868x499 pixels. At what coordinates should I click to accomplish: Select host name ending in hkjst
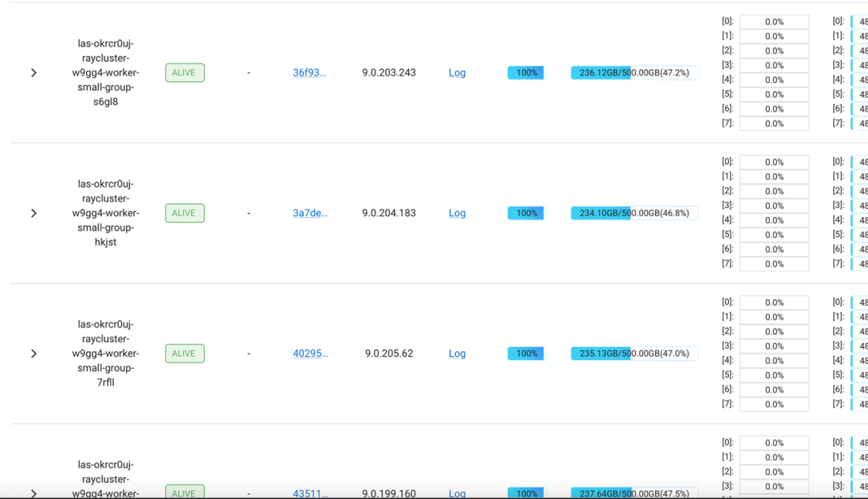[x=106, y=213]
